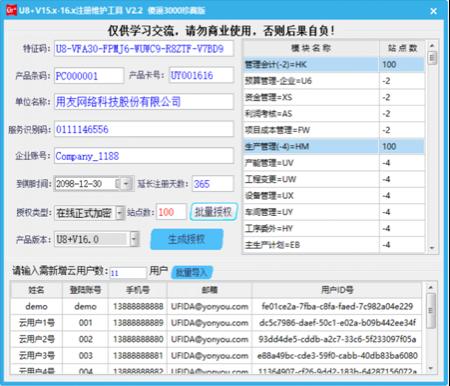This screenshot has width=450, height=386.
Task: Click the 姓名 column header
Action: point(36,290)
